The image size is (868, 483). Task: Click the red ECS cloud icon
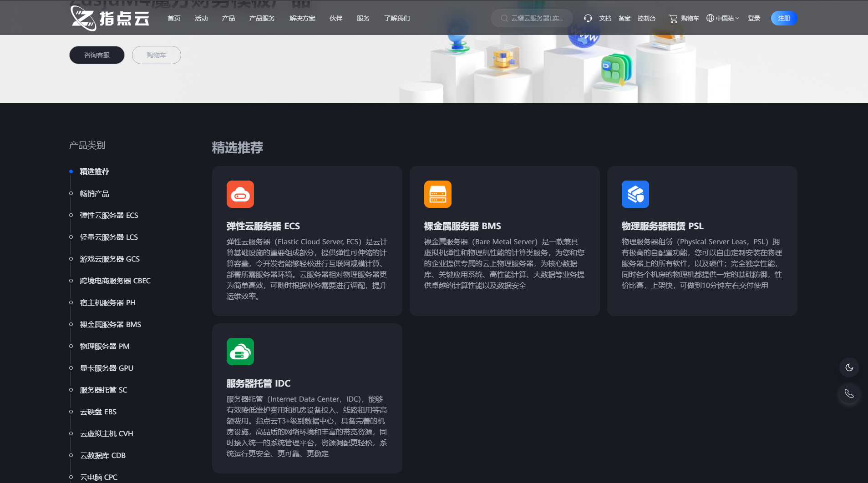(x=240, y=194)
